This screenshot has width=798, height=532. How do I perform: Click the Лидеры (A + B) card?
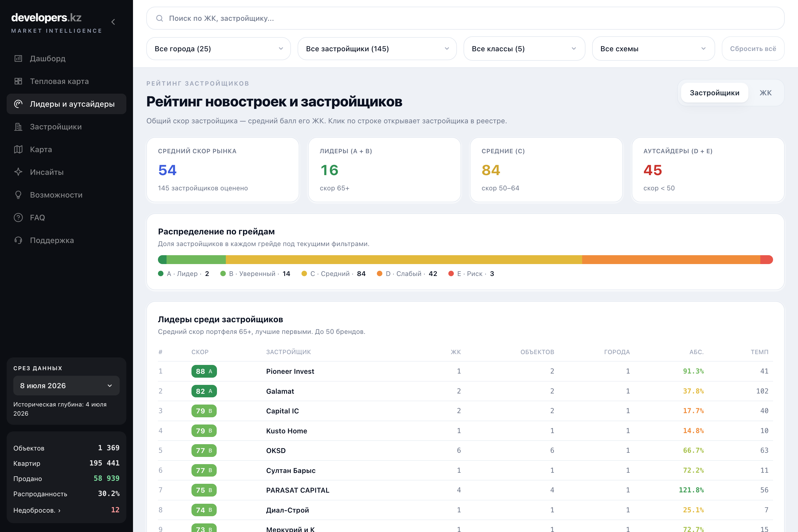coord(384,170)
